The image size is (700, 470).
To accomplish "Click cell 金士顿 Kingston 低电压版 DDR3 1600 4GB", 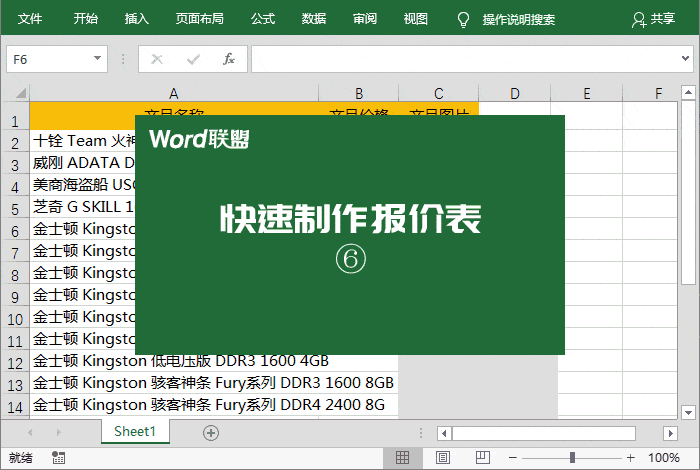I will [x=181, y=361].
